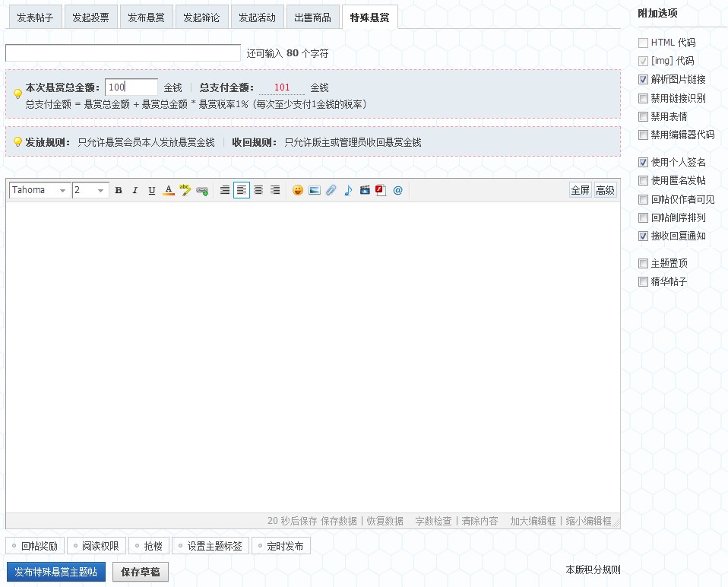Click the 保存数据 link

339,521
